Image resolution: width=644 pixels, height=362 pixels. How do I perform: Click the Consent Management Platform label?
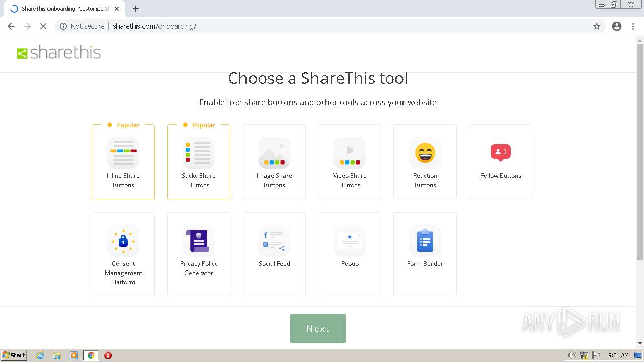tap(123, 273)
